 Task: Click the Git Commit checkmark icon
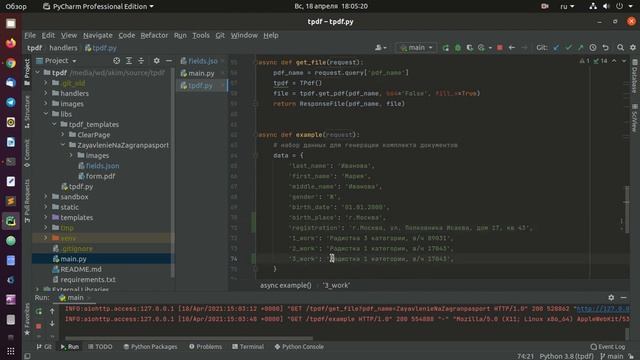[569, 48]
